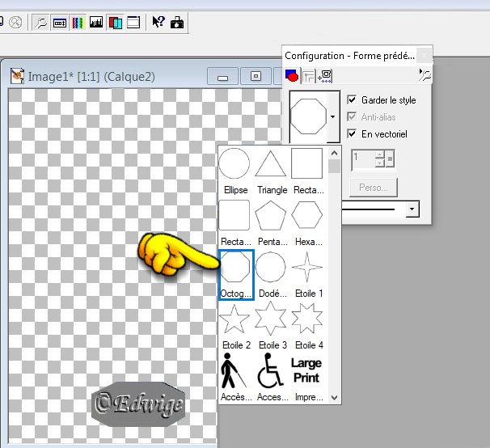Toggle the Garder le style checkbox
Screen dimensions: 490x448
pyautogui.click(x=352, y=99)
